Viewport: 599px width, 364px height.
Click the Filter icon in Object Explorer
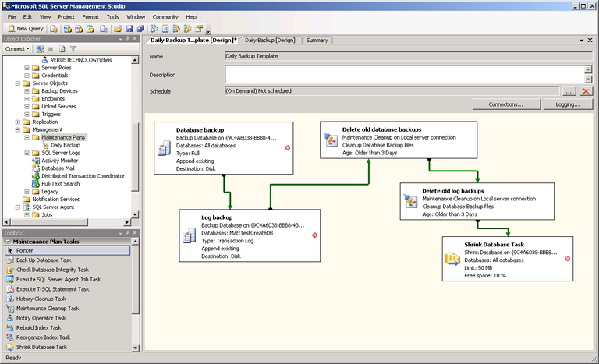pos(73,48)
